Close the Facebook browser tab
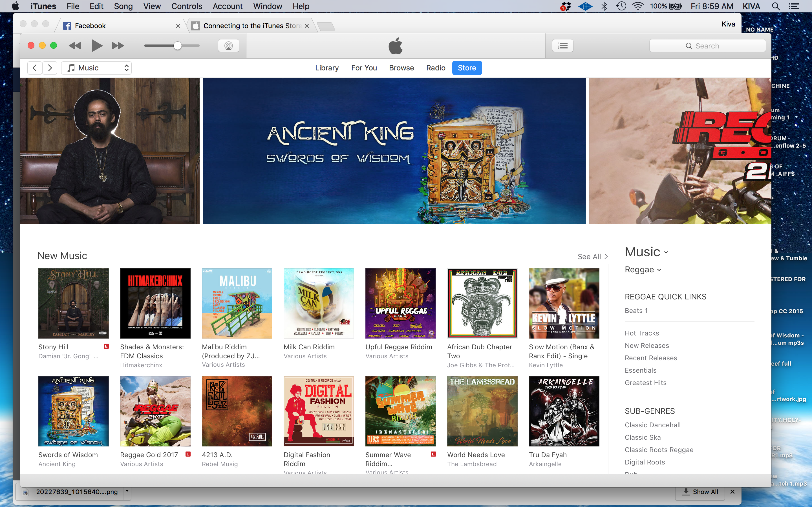The width and height of the screenshot is (812, 507). tap(178, 26)
